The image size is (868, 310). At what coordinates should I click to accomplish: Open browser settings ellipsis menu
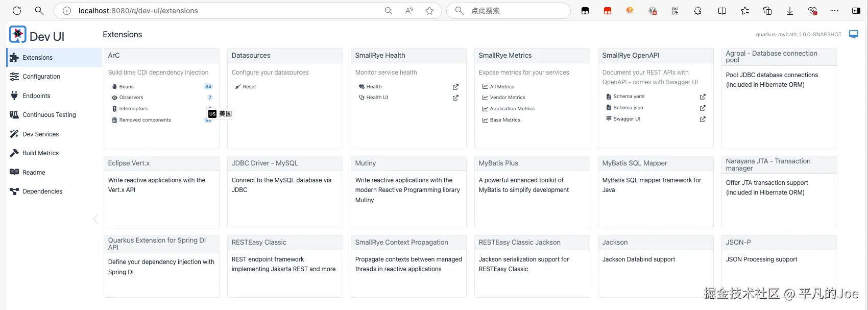pos(835,11)
